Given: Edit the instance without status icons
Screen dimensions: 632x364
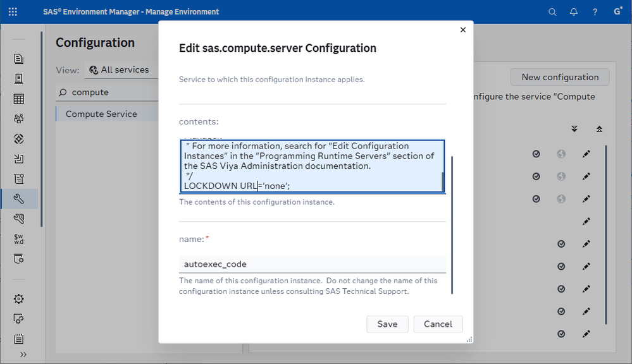Looking at the screenshot, I should [586, 221].
